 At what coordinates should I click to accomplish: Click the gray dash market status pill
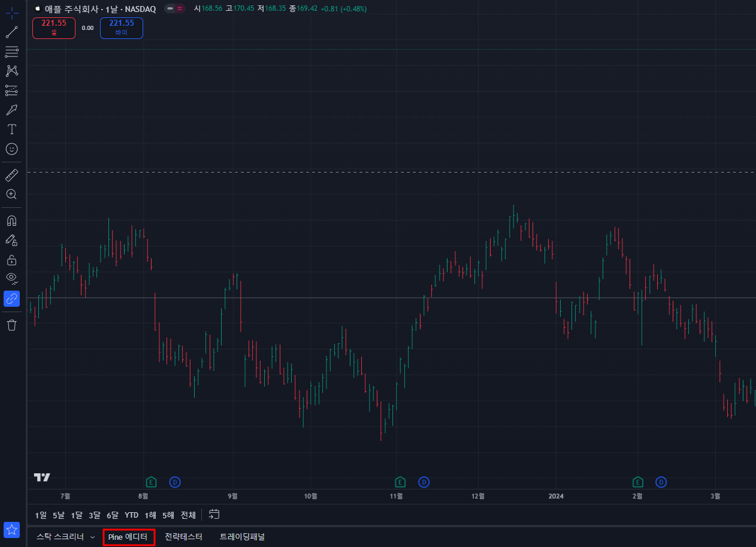[x=170, y=9]
